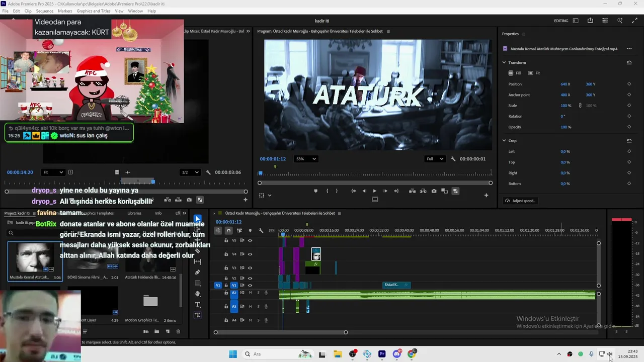The width and height of the screenshot is (644, 362).
Task: Solo track A3
Action: coord(259,306)
